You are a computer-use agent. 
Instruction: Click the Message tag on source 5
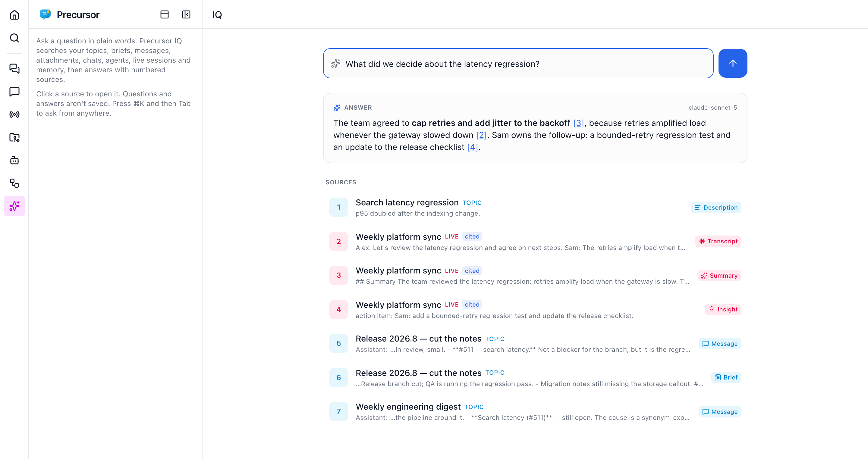click(720, 344)
